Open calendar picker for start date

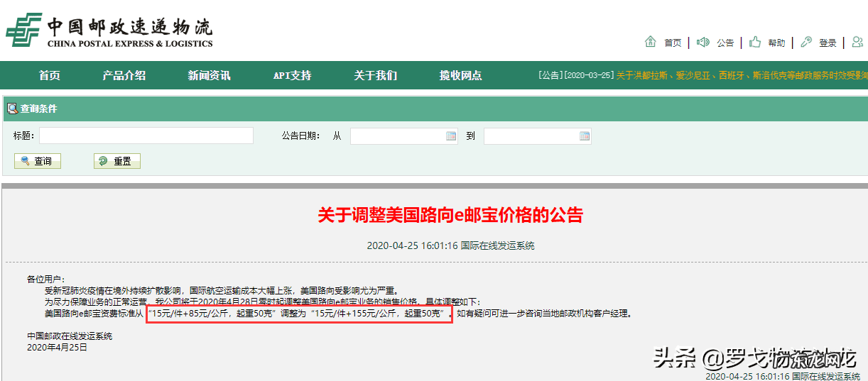pos(451,136)
